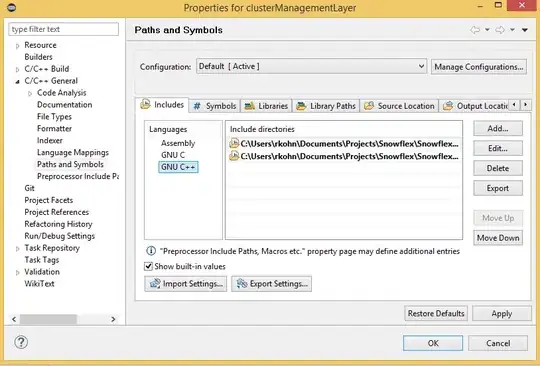Screen dimensions: 540x366
Task: Switch to the Symbols tab
Action: (x=215, y=106)
